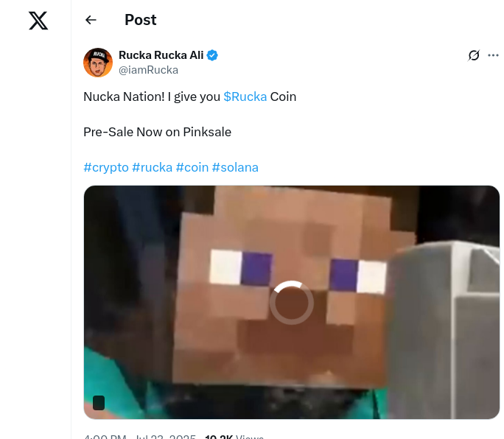Open the Minecraft face video thumbnail
Screen dimensions: 504x439
(292, 302)
